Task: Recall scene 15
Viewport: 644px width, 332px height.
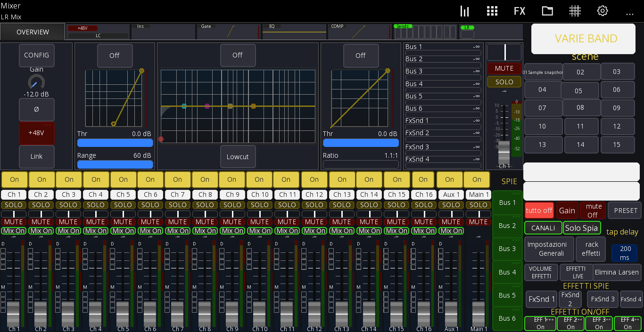Action: 617,145
